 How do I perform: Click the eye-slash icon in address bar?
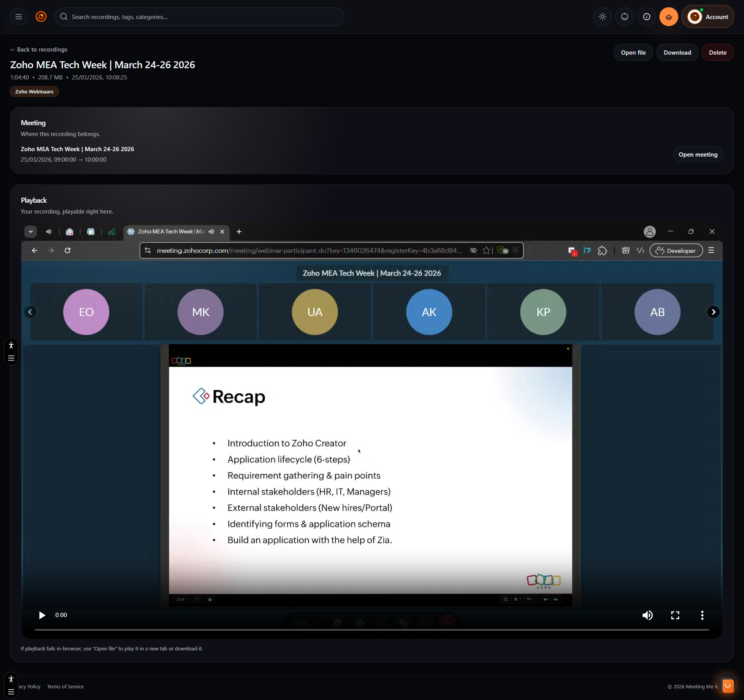tap(473, 251)
